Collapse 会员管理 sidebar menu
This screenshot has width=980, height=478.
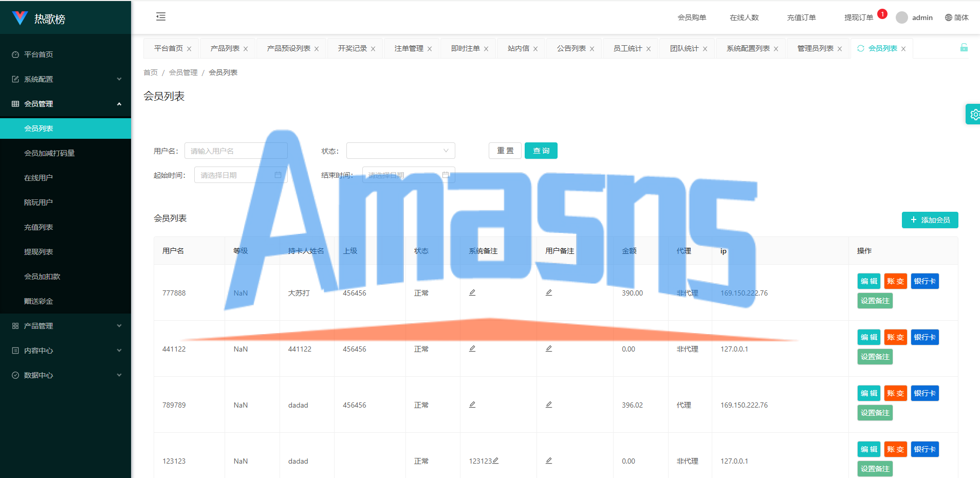(x=65, y=104)
